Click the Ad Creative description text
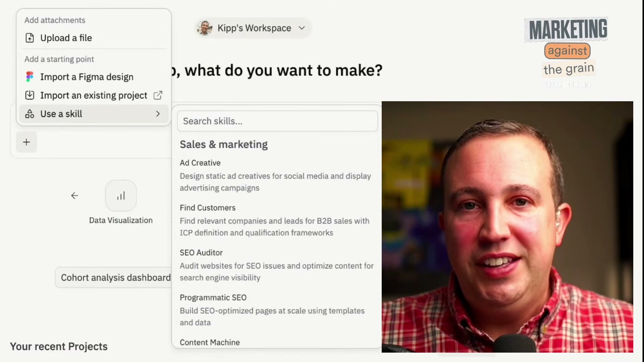The height and width of the screenshot is (362, 644). coord(275,182)
